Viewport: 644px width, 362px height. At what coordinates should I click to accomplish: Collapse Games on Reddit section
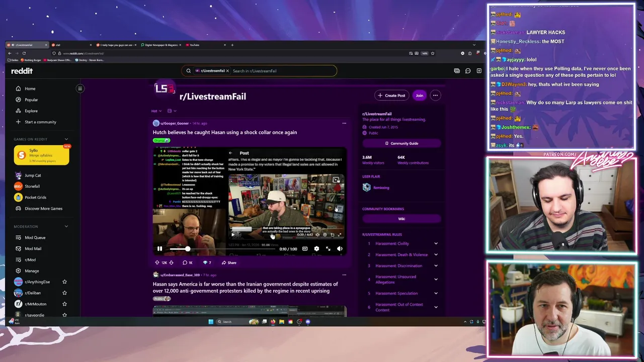coord(66,139)
